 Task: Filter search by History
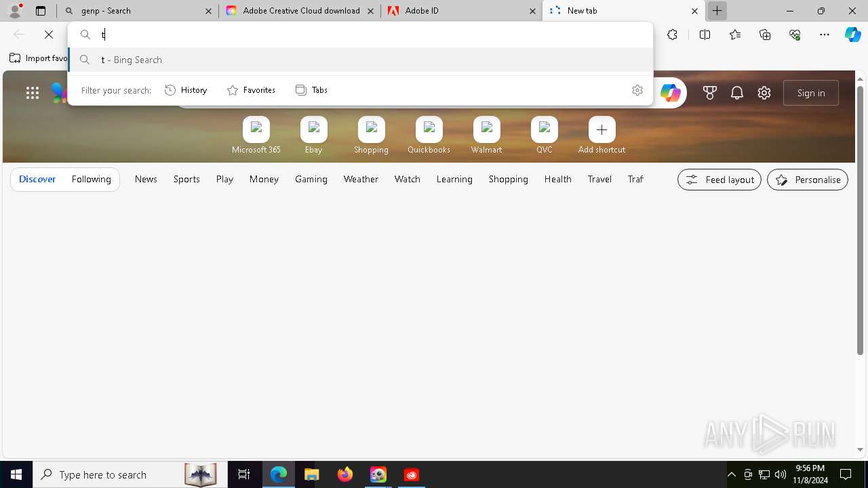coord(186,90)
